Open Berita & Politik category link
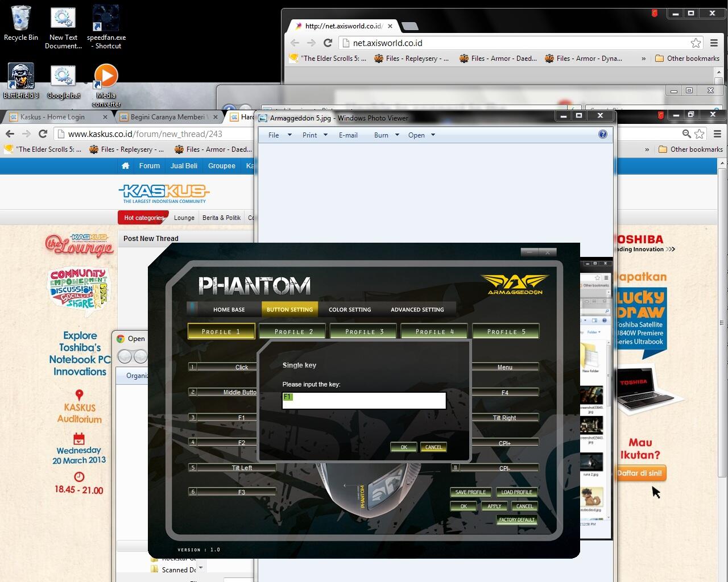 click(221, 218)
